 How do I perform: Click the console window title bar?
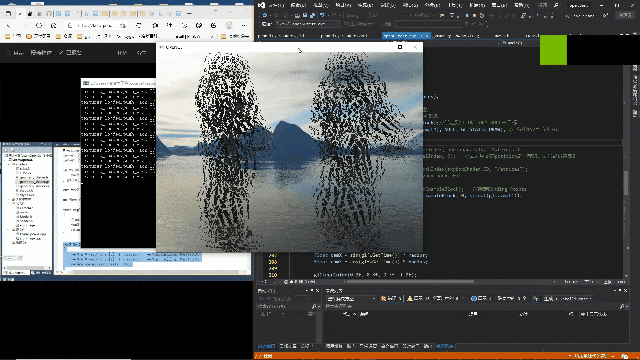[x=118, y=83]
